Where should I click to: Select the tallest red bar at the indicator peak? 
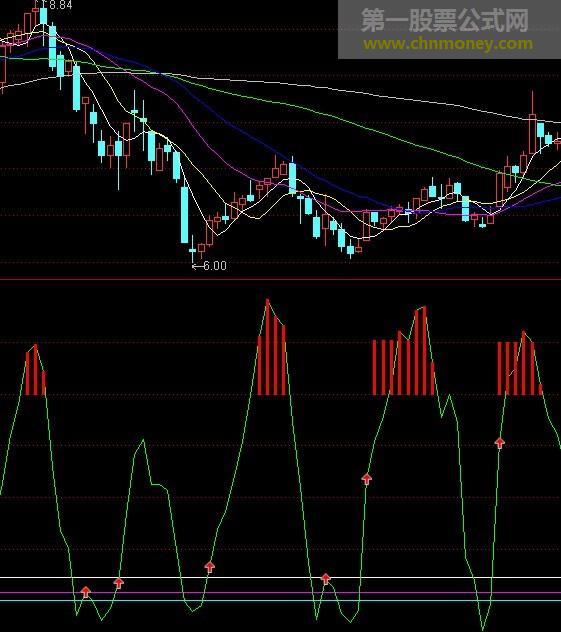[268, 347]
